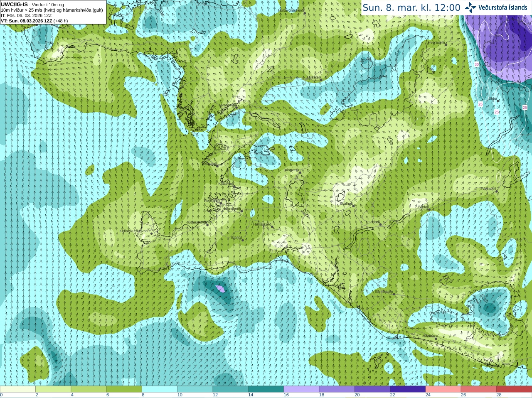Screen dimensions: 532x398
Task: Click the legend scale value 20
Action: [x=357, y=395]
